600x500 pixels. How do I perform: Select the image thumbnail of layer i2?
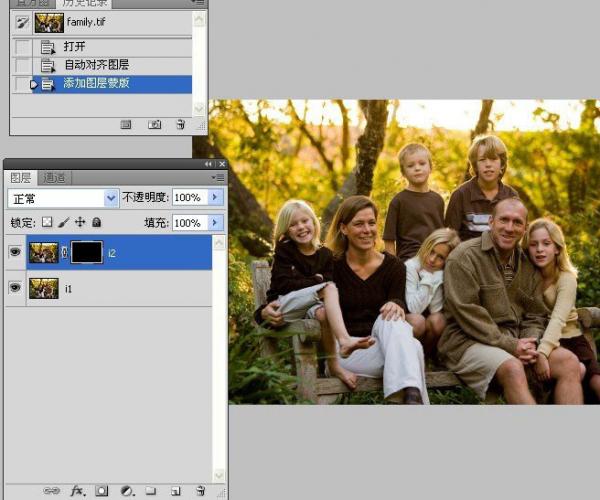pos(44,252)
